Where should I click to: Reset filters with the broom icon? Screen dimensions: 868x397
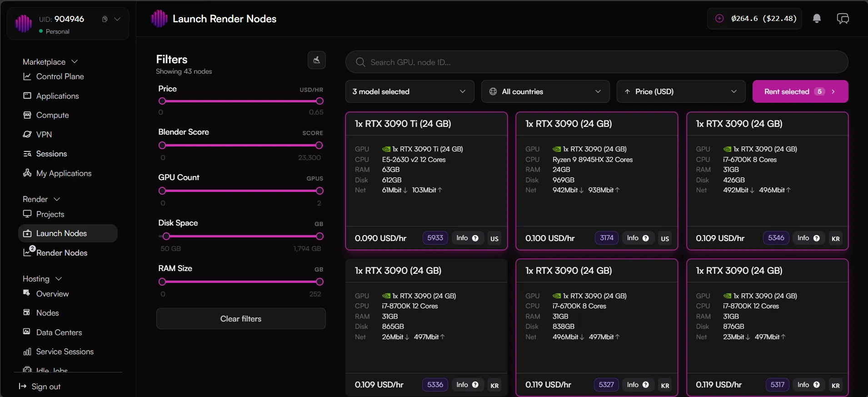click(317, 60)
